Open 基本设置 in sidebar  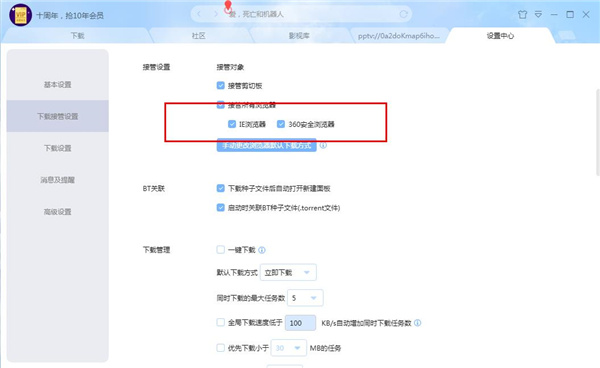pyautogui.click(x=57, y=85)
